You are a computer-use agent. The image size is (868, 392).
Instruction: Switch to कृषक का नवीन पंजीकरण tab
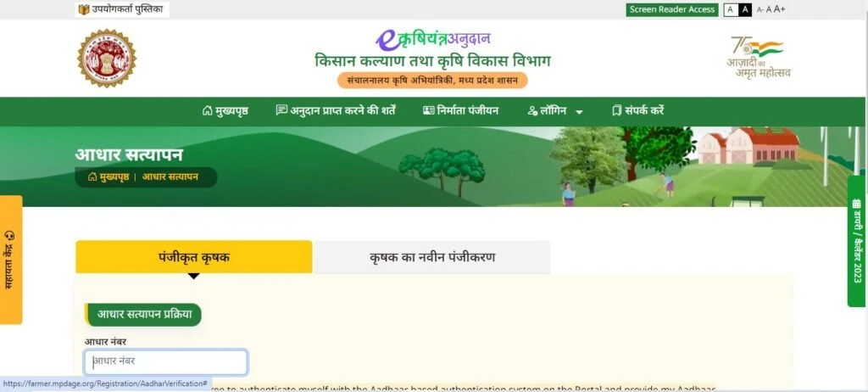click(432, 257)
